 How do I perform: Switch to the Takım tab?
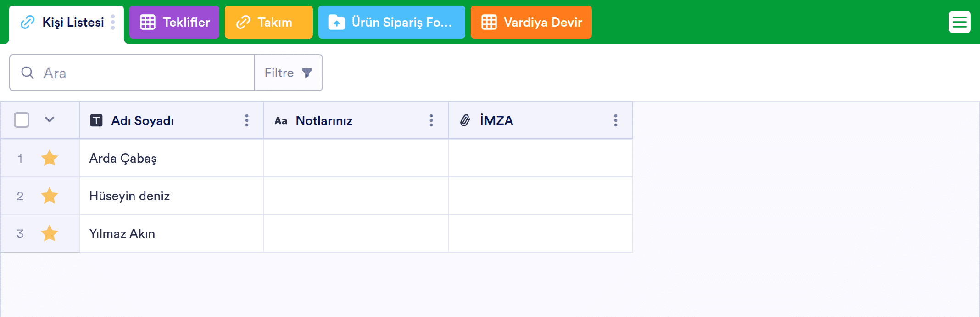[x=269, y=22]
